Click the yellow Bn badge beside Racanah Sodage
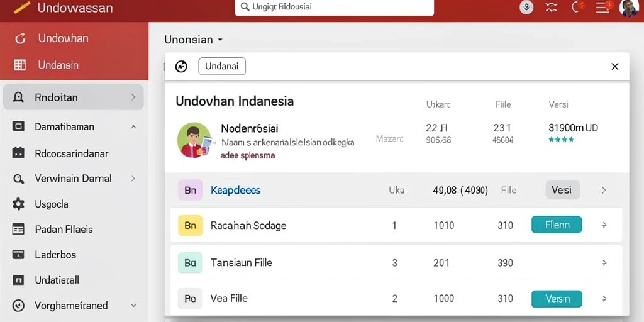This screenshot has height=322, width=644. click(x=190, y=225)
